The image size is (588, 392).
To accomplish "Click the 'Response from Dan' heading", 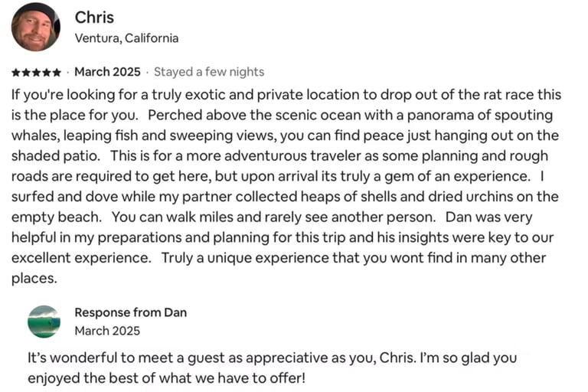I will click(x=130, y=312).
